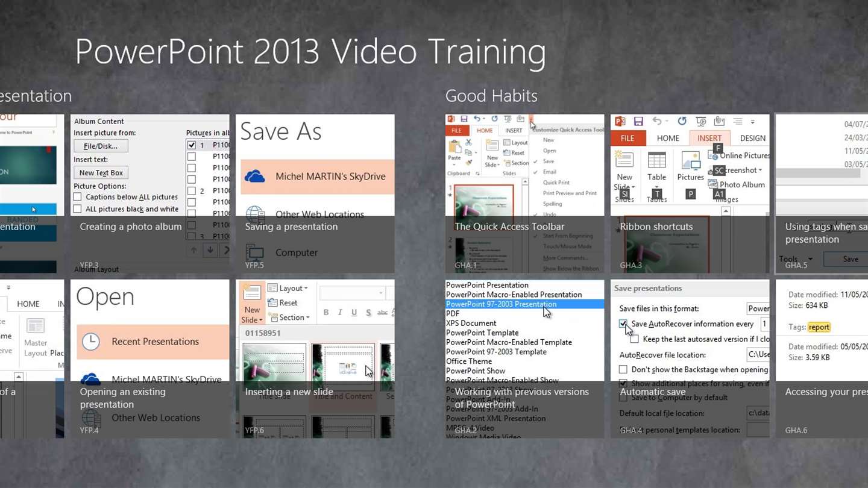
Task: Click the Paste clipboard icon in Quick Access Toolbar thumbnail
Action: [454, 146]
